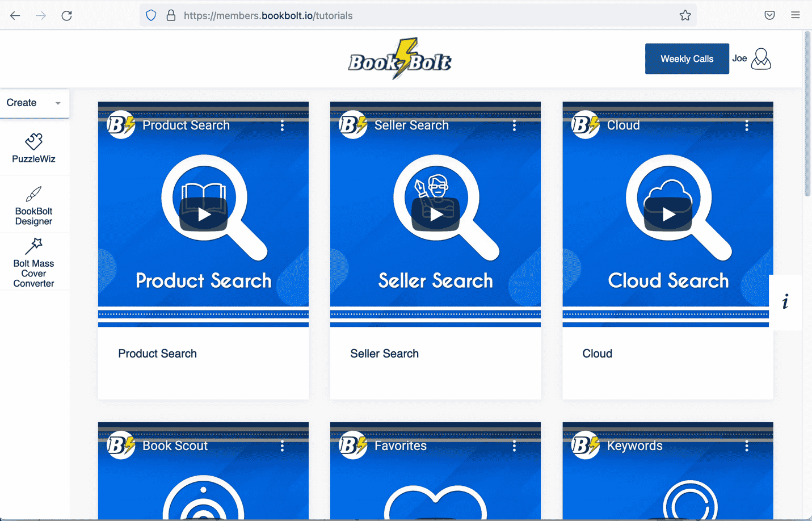
Task: Play the Seller Search video
Action: tap(436, 214)
